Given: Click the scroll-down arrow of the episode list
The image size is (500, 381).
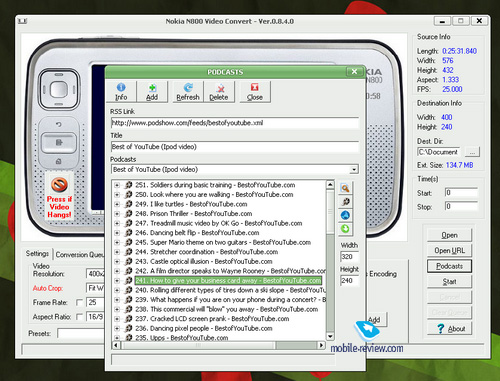Looking at the screenshot, I should [330, 336].
